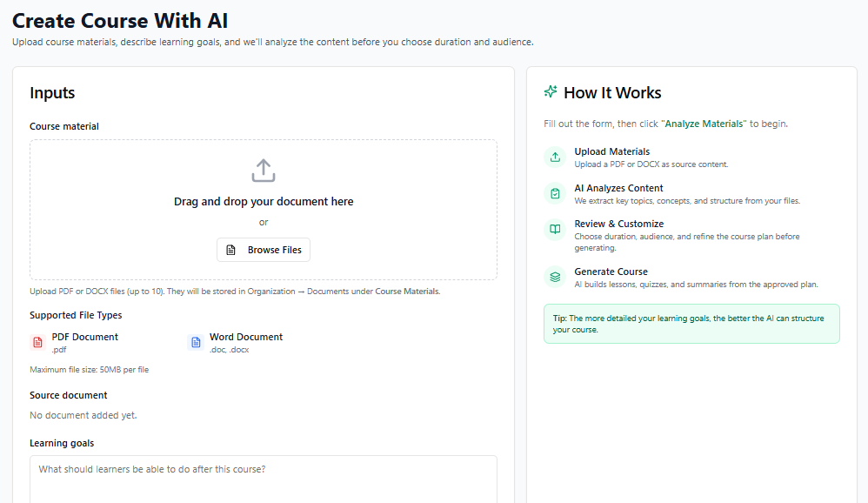This screenshot has width=868, height=503.
Task: Click the Upload Materials step icon
Action: (555, 158)
